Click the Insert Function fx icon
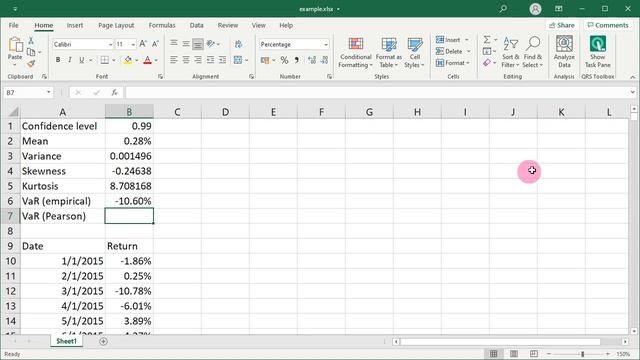Screen dimensions: 640x360 115,93
